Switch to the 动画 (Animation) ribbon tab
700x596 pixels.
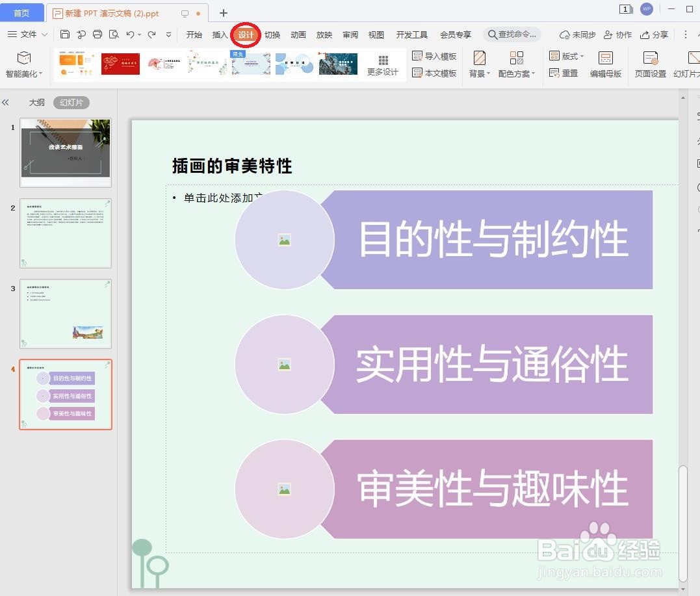coord(298,35)
